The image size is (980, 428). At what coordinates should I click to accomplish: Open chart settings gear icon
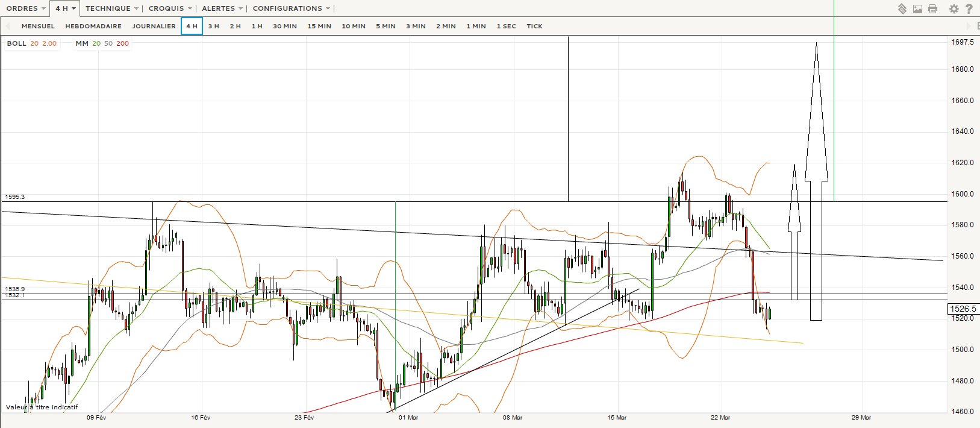953,8
